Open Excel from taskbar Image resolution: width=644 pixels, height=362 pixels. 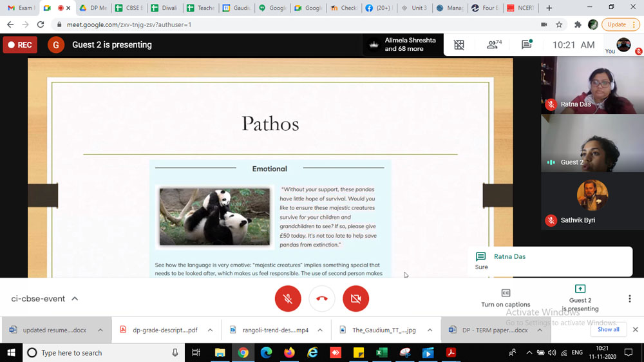(382, 352)
